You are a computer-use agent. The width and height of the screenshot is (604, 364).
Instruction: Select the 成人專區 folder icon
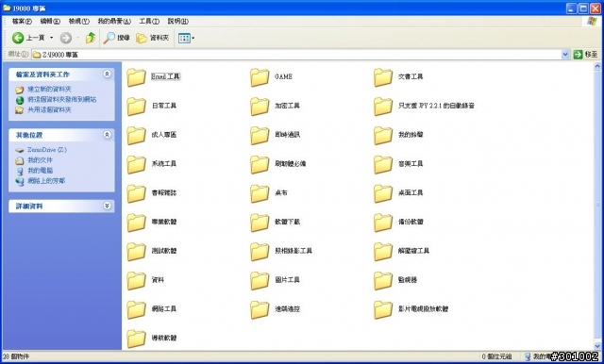136,135
